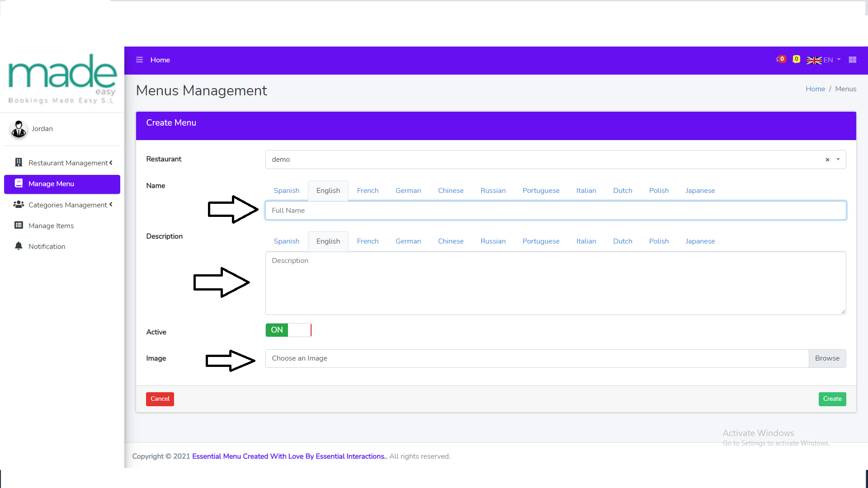The width and height of the screenshot is (868, 488).
Task: Click the green Create button
Action: click(x=832, y=399)
